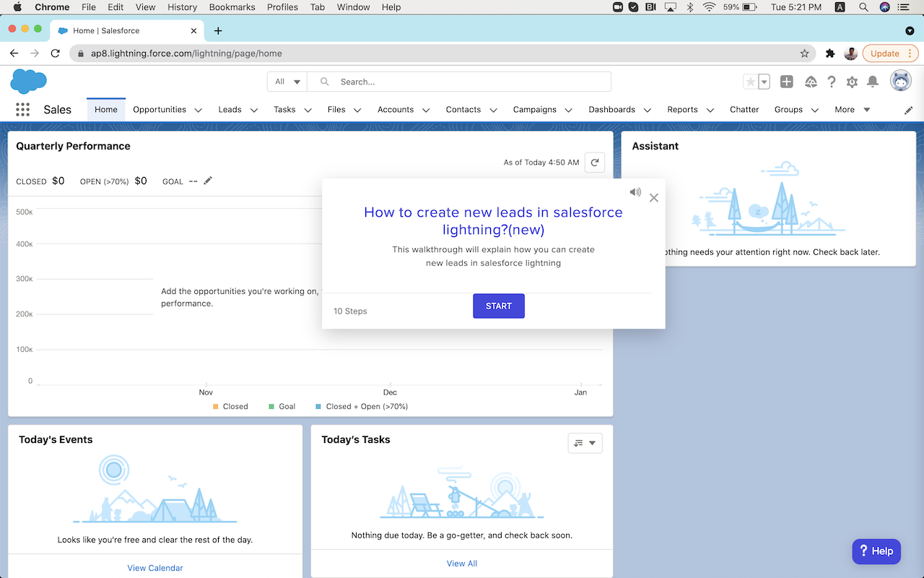This screenshot has height=578, width=924.
Task: Open the Chrome extensions puzzle icon
Action: click(x=830, y=53)
